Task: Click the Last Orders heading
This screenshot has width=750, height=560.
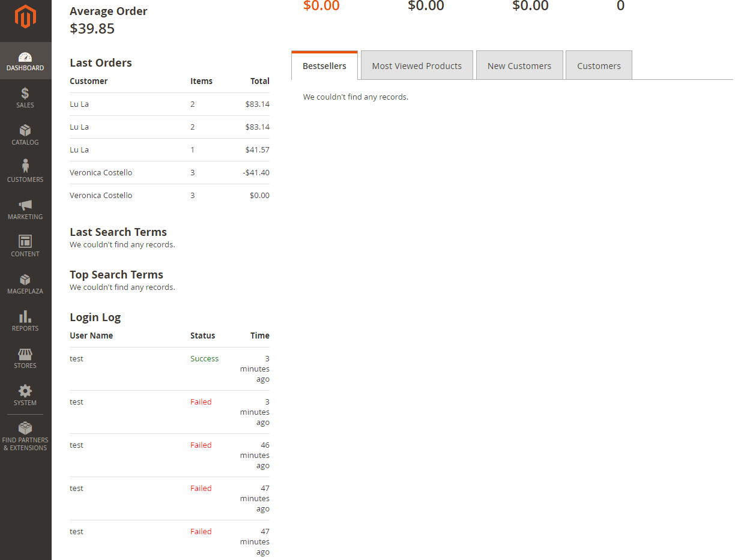Action: click(101, 62)
